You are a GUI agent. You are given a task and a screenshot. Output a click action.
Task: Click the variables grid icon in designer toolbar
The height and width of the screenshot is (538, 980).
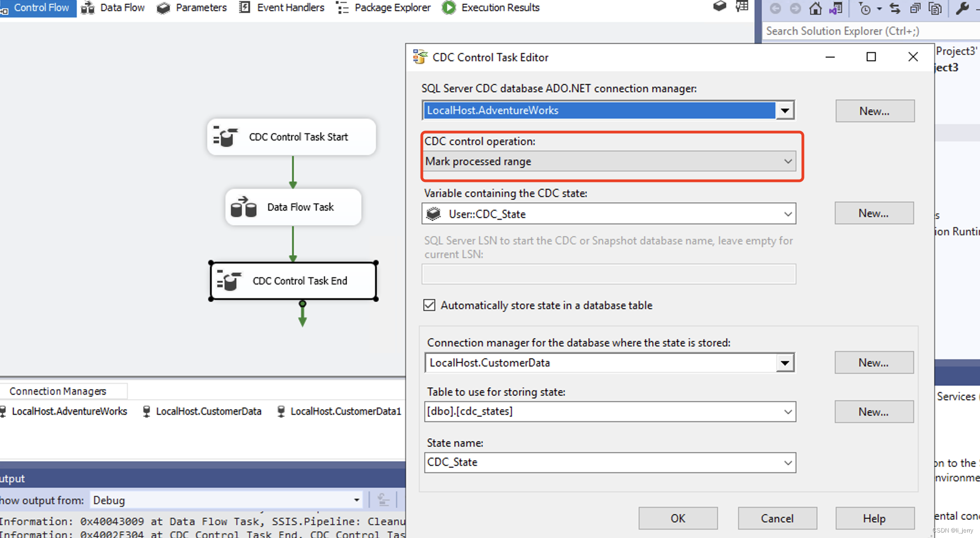click(742, 6)
